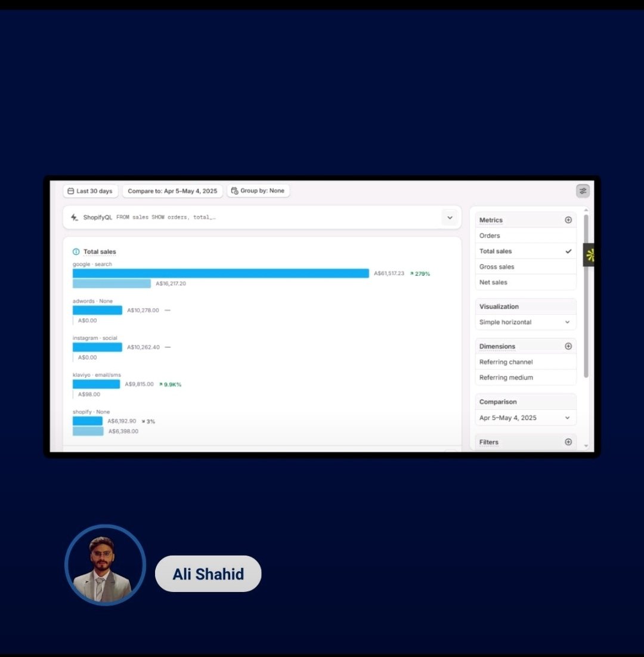Add a dimension via the Dimensions plus icon

click(x=568, y=346)
